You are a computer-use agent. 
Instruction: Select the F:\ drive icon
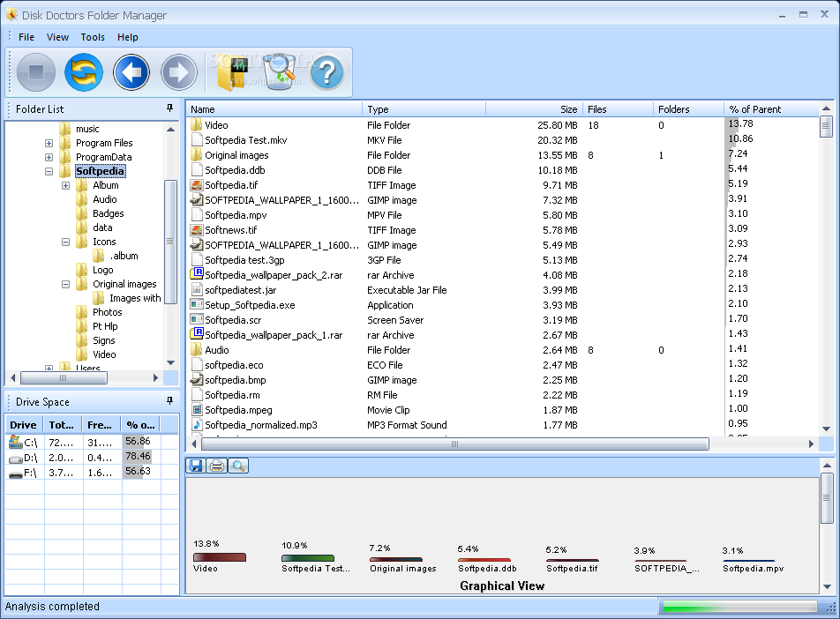[16, 474]
